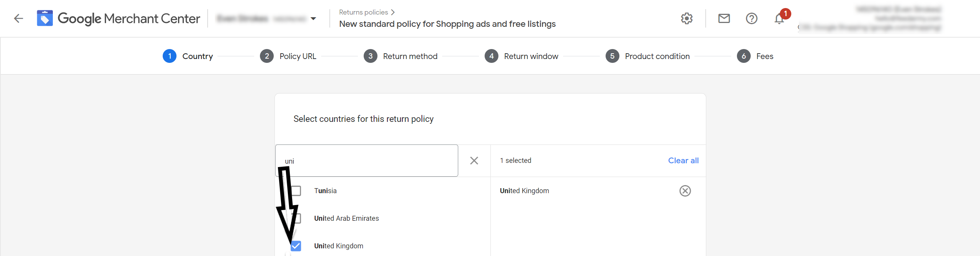This screenshot has width=980, height=256.
Task: Open the help question mark icon
Action: (x=751, y=18)
